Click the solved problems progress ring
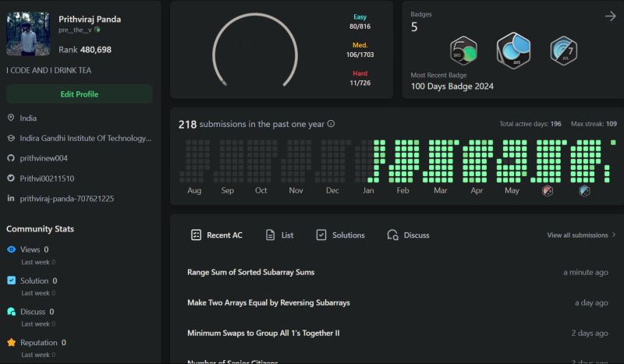 pos(255,50)
